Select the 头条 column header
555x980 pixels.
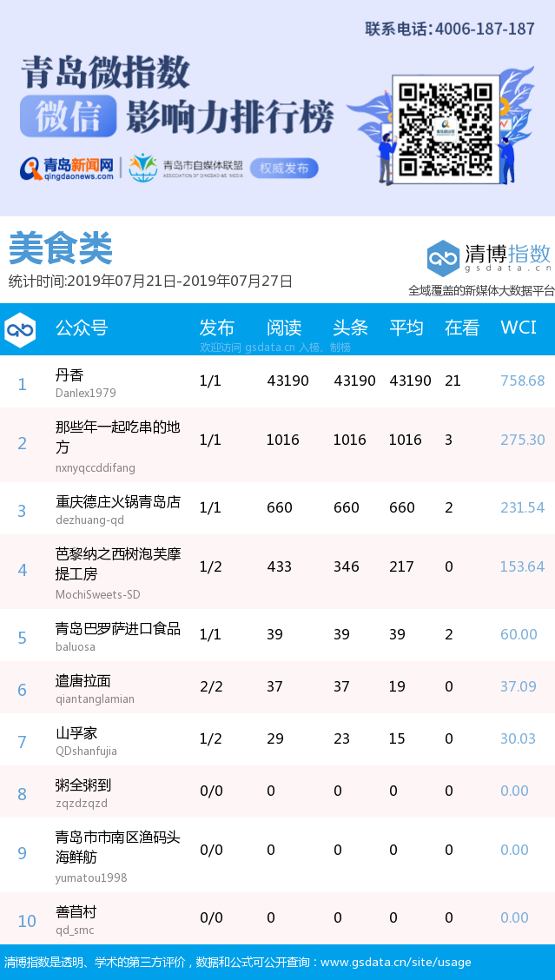(x=350, y=328)
